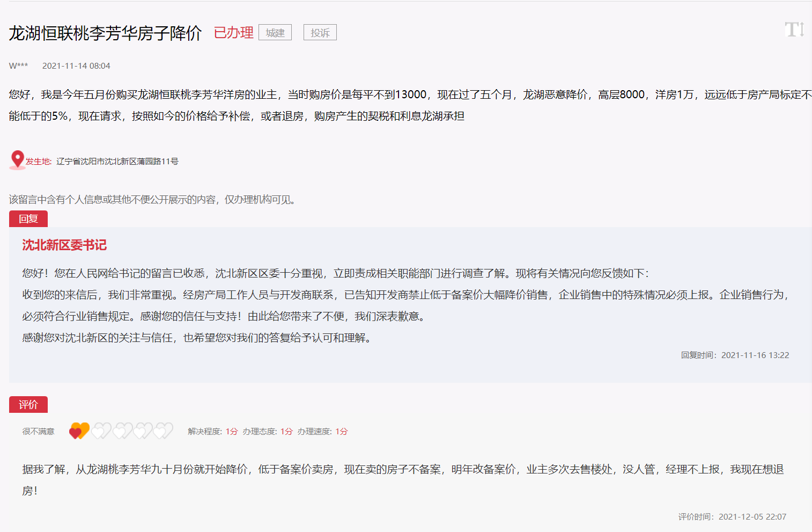Viewport: 812px width, 532px height.
Task: Open the 城建 category tag
Action: pyautogui.click(x=275, y=33)
